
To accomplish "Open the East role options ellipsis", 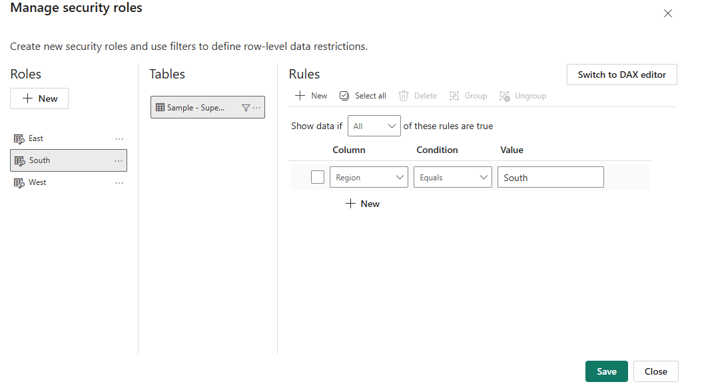I will 119,139.
